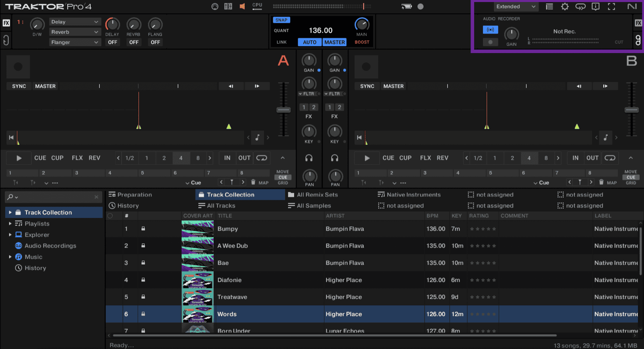Collapse Deck A advanced panel arrow

pos(283,158)
